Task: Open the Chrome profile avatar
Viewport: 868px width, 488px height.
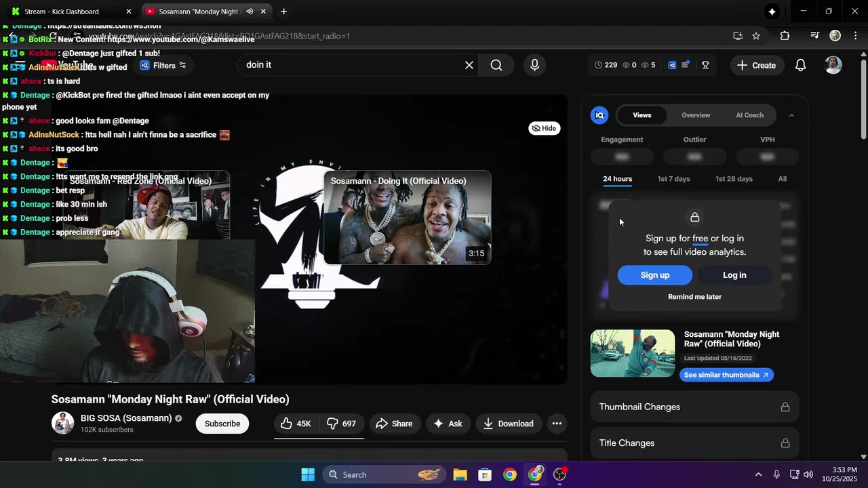Action: pos(835,36)
